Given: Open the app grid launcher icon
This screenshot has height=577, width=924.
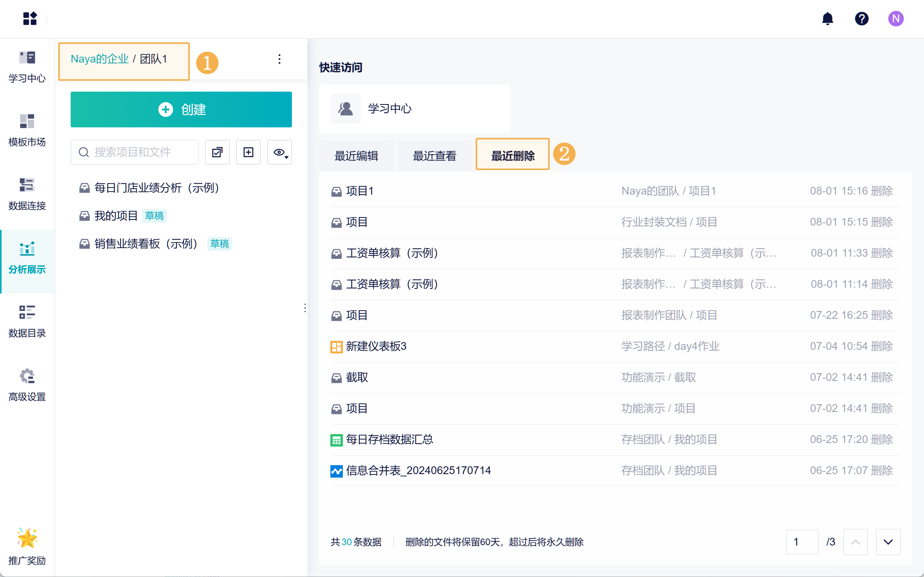Looking at the screenshot, I should pyautogui.click(x=30, y=18).
